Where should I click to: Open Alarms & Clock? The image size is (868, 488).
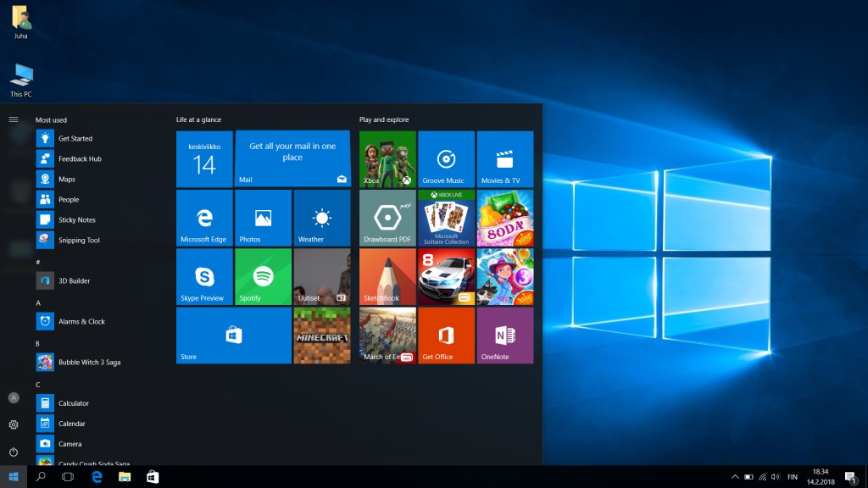(100, 321)
